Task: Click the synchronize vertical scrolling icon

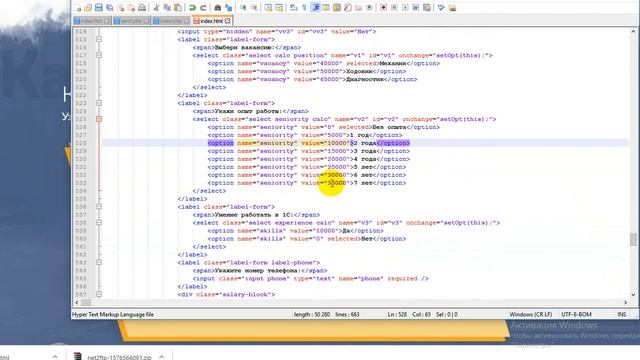Action: (x=268, y=8)
